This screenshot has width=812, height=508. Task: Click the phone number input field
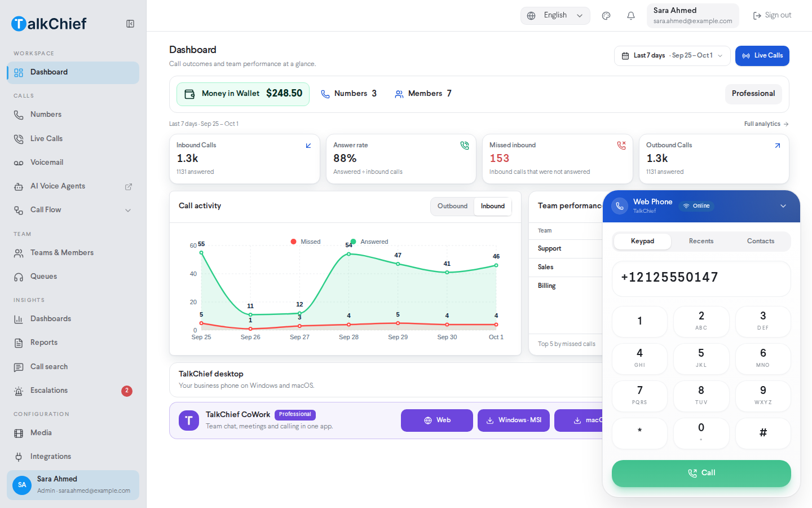tap(701, 278)
